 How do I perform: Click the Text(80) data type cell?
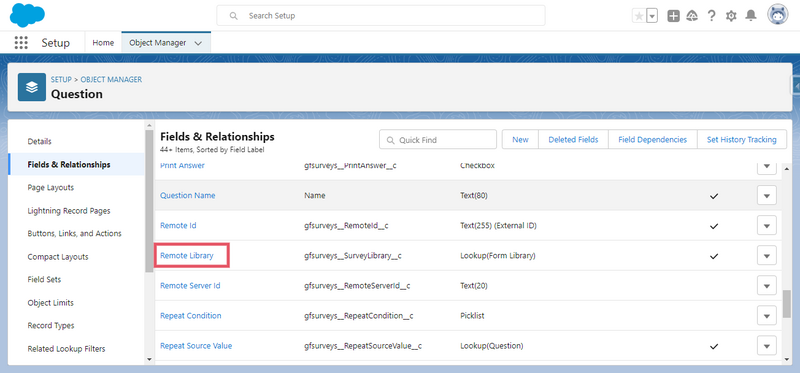click(x=474, y=195)
